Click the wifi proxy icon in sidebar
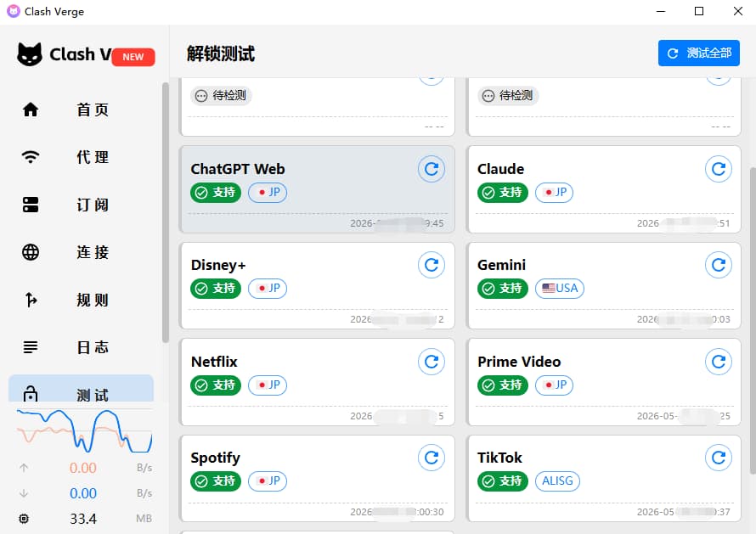This screenshot has height=534, width=756. click(x=31, y=157)
